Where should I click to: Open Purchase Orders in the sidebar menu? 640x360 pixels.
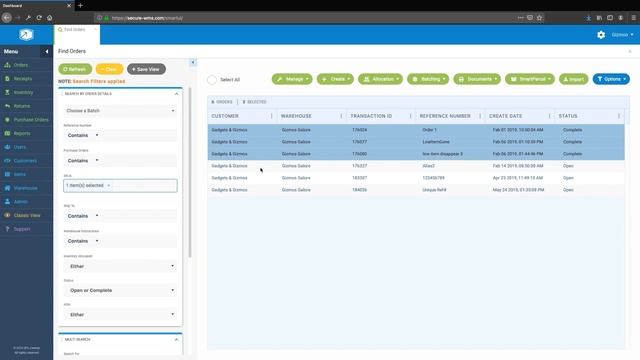31,120
